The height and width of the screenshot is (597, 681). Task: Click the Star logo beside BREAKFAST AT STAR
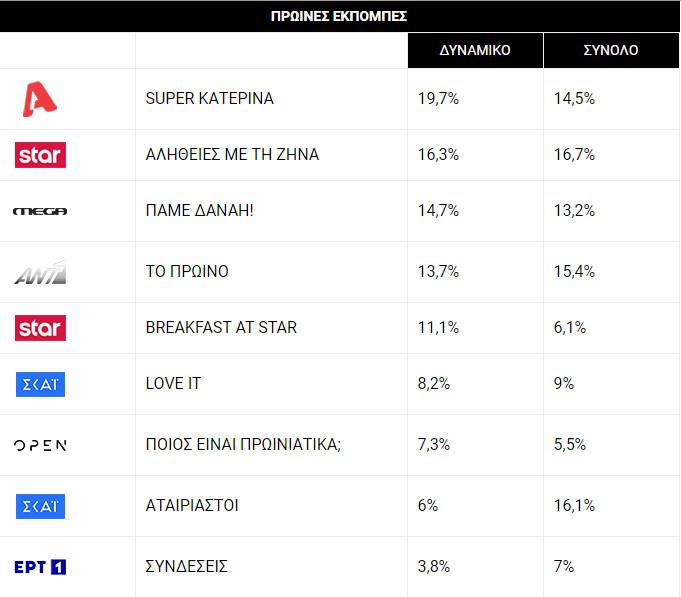40,328
